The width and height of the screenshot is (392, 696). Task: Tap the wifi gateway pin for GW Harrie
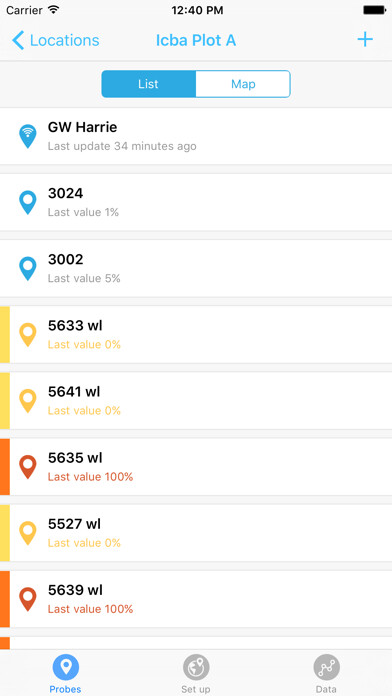pyautogui.click(x=28, y=136)
